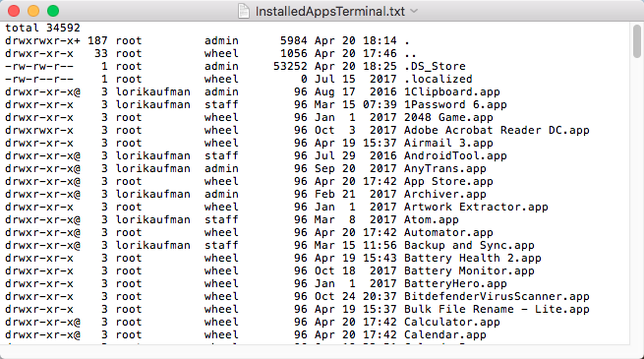Click 'Artwork Extractor.app' entry
Image resolution: width=644 pixels, height=359 pixels.
[x=476, y=207]
